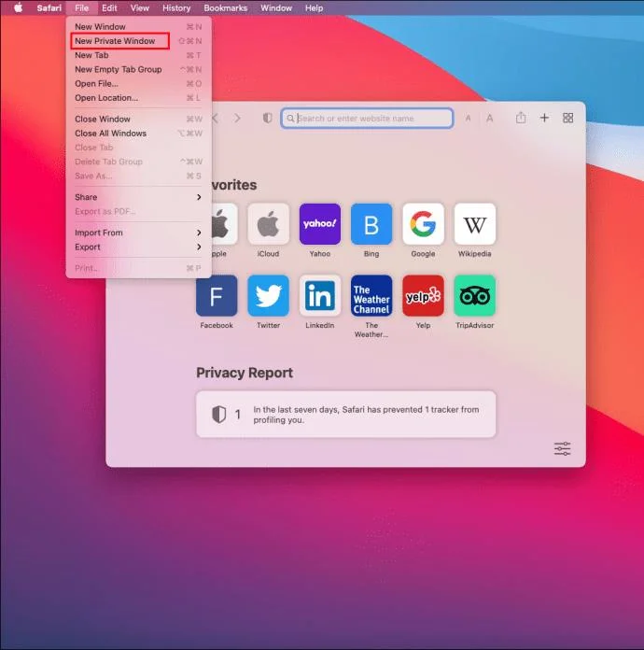Expand the Import From submenu

click(x=138, y=233)
